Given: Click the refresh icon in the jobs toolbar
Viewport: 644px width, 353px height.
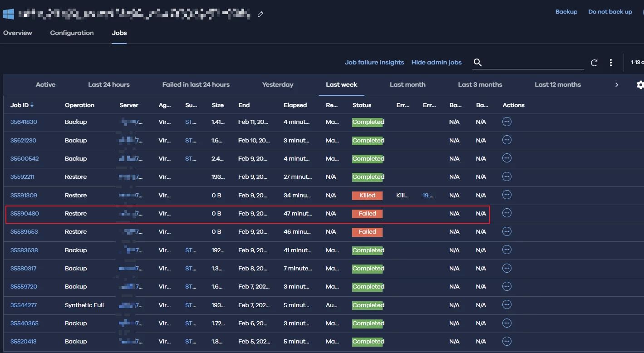Looking at the screenshot, I should tap(594, 63).
